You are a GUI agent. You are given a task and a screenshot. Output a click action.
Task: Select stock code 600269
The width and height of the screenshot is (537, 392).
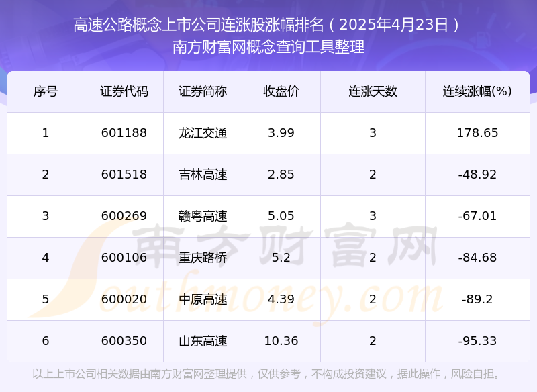click(x=124, y=216)
